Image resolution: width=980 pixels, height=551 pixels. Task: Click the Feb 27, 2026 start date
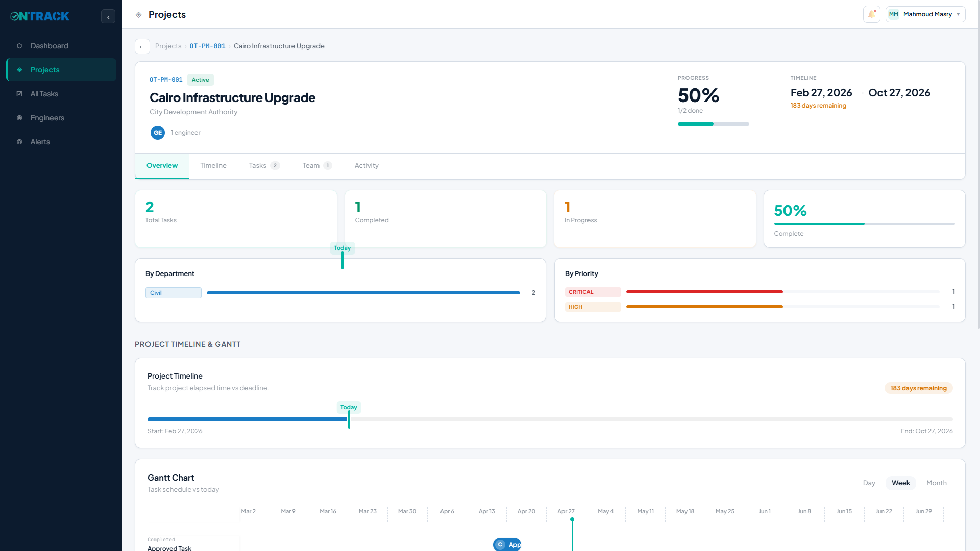point(821,93)
